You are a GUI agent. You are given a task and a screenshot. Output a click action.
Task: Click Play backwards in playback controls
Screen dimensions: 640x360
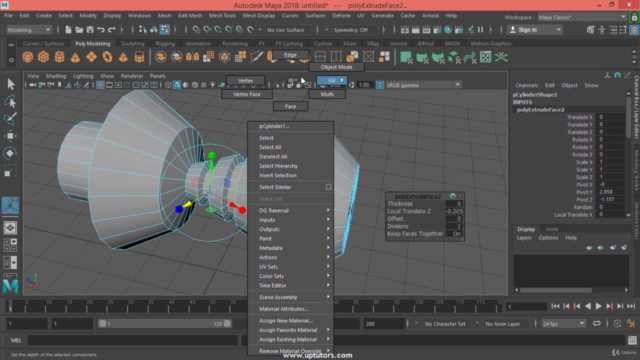(588, 306)
